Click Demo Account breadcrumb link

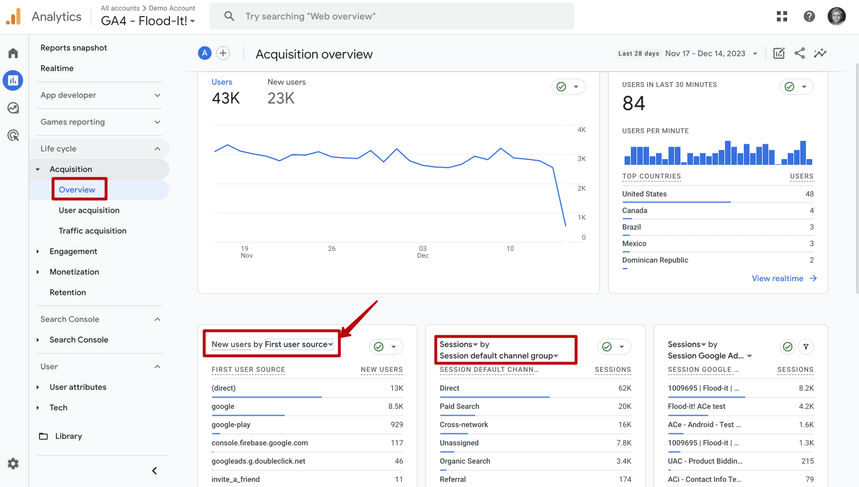coord(172,8)
